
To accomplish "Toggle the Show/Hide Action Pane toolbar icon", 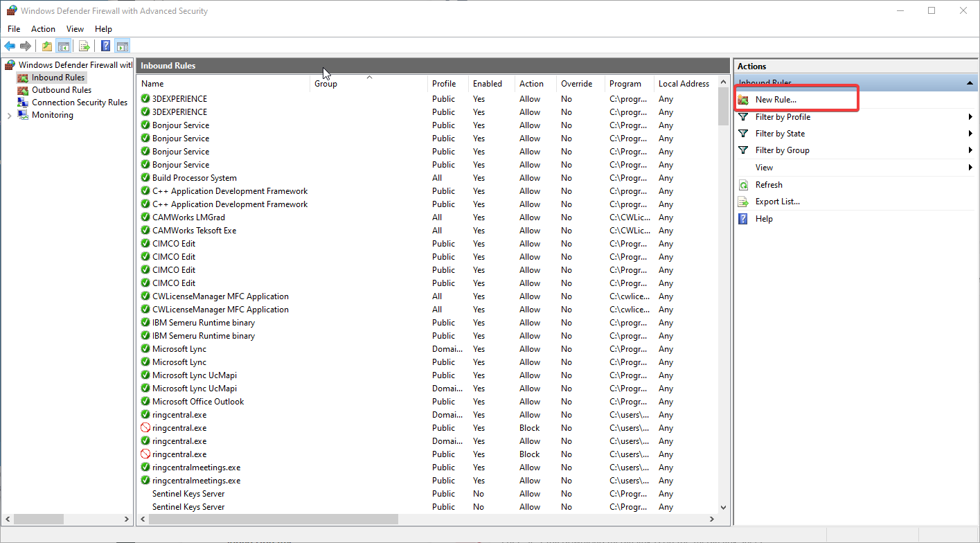I will coord(123,46).
